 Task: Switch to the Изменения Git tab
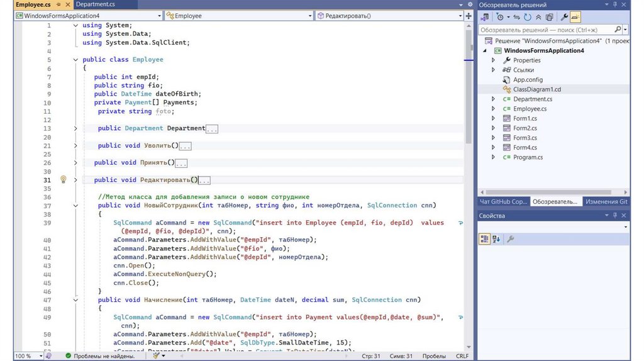[x=606, y=202]
